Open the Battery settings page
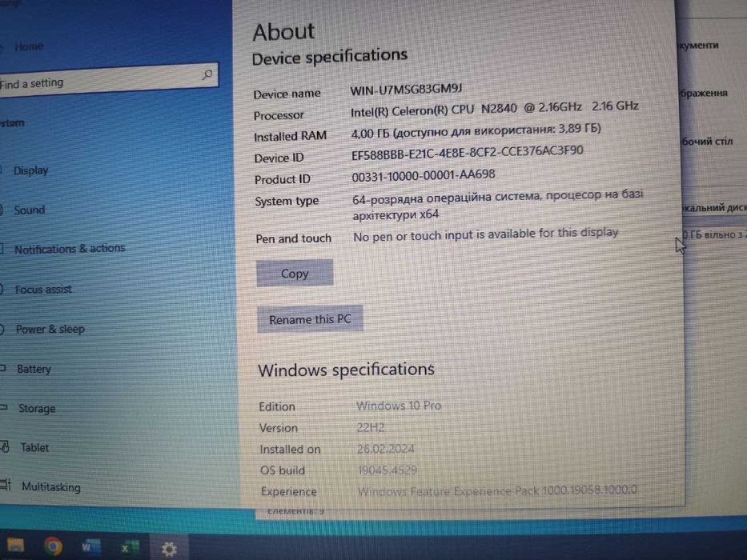 [34, 369]
